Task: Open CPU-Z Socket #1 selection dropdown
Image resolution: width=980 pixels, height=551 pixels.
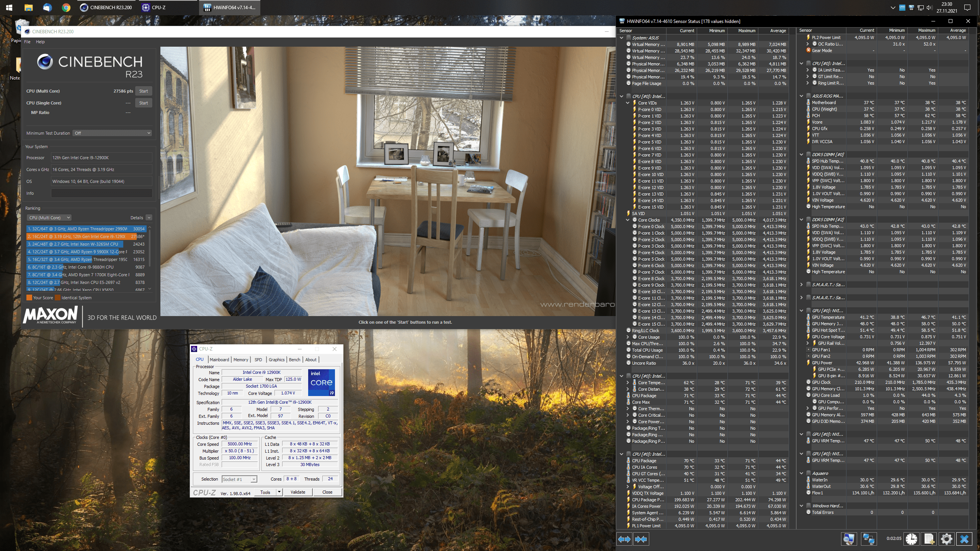Action: click(240, 479)
